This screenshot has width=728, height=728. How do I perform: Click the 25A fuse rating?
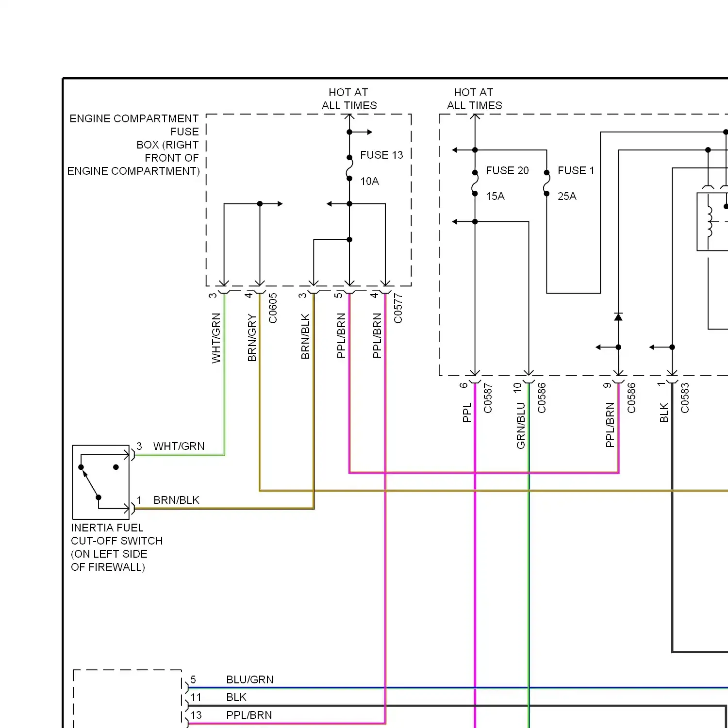point(567,196)
